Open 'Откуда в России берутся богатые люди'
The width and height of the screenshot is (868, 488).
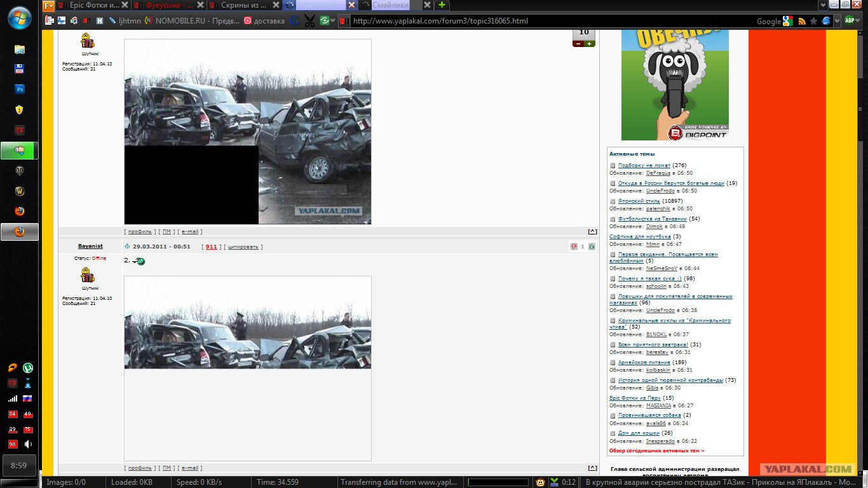(x=671, y=183)
